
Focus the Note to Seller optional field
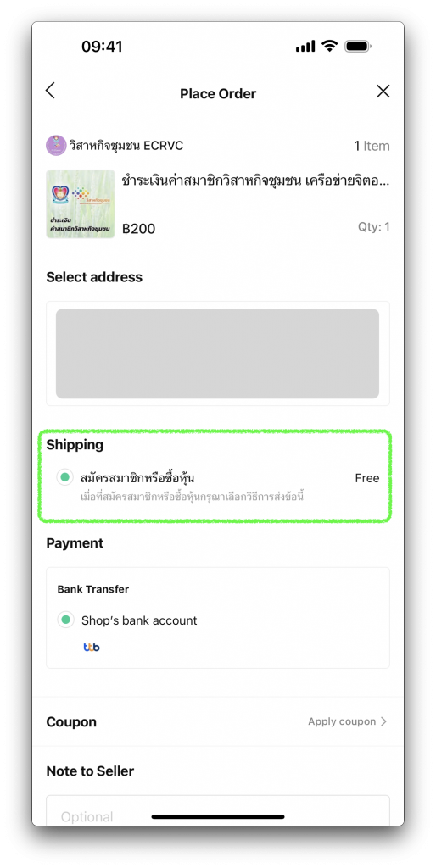218,810
